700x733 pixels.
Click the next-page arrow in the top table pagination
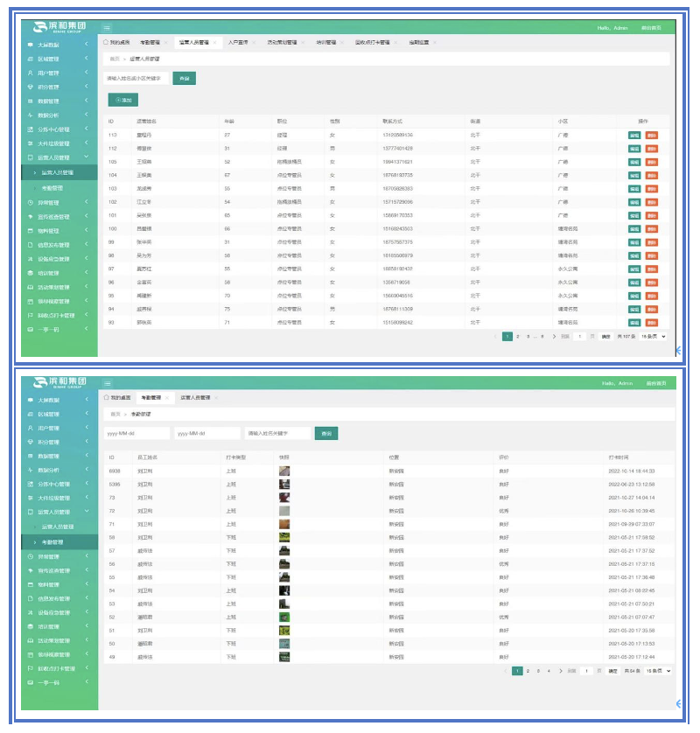pos(554,336)
